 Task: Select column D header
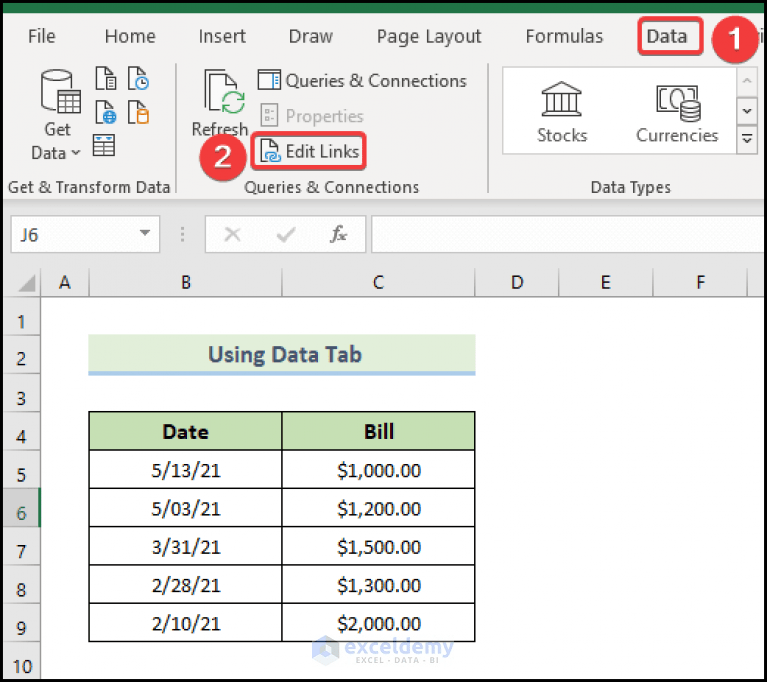[517, 282]
